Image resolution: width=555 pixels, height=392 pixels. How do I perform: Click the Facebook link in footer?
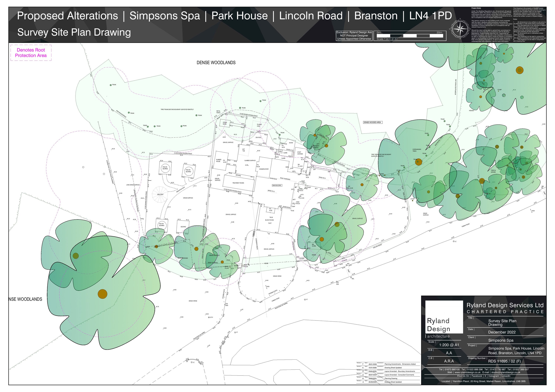click(x=477, y=376)
